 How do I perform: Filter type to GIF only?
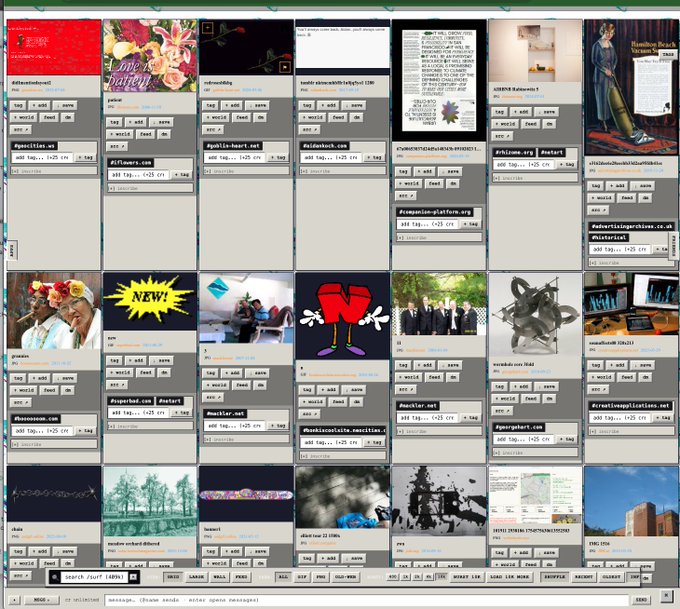302,577
